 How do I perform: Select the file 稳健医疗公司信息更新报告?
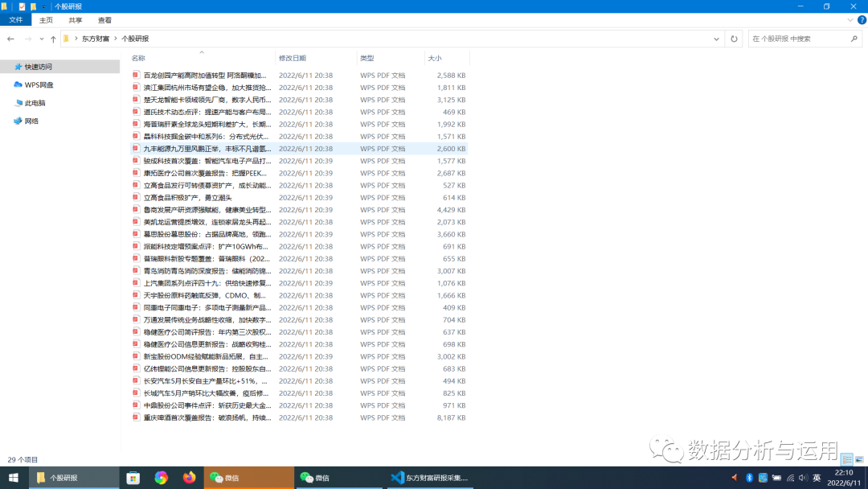point(299,344)
